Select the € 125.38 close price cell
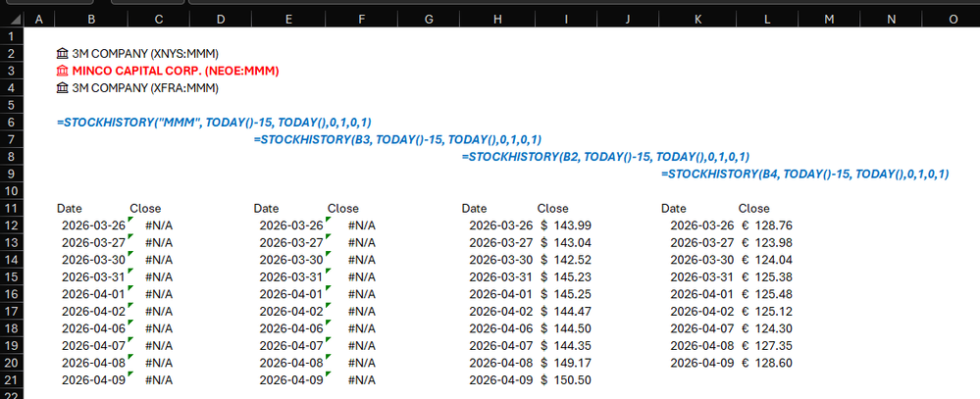This screenshot has width=980, height=399. tap(767, 277)
